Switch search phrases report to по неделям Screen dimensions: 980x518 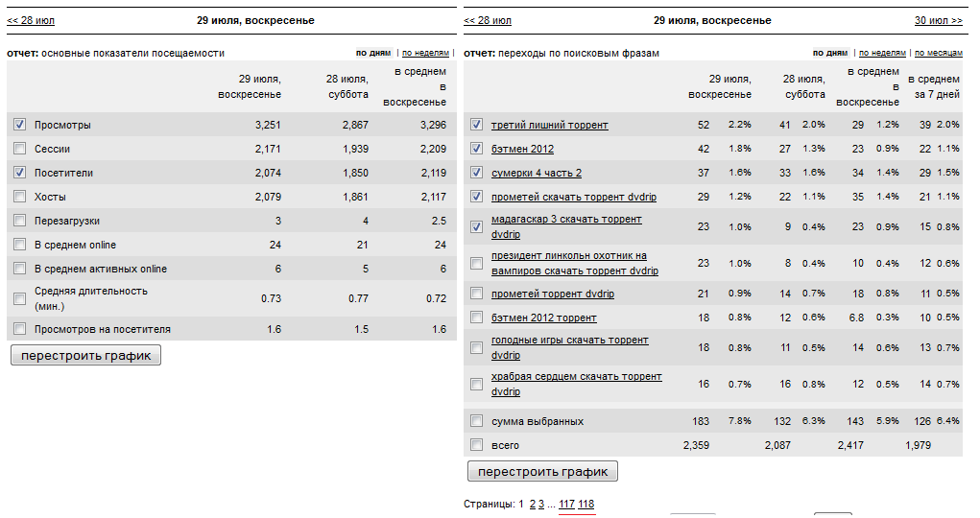882,53
